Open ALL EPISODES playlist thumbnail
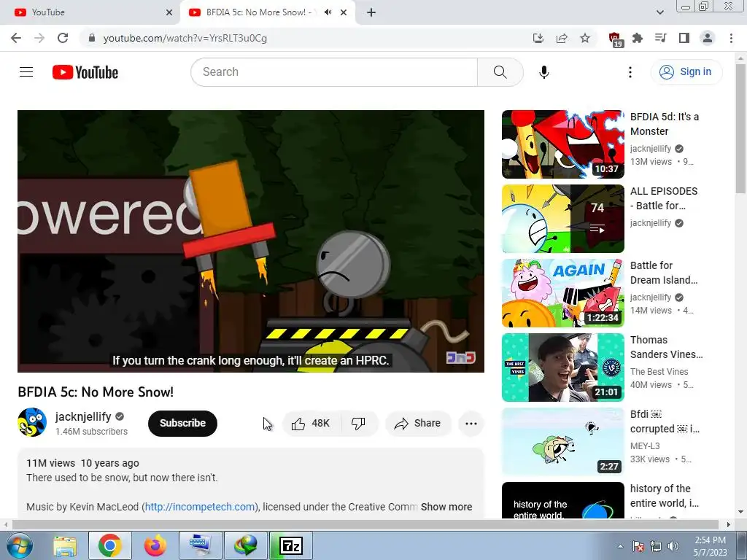Viewport: 747px width, 560px height. [x=562, y=219]
